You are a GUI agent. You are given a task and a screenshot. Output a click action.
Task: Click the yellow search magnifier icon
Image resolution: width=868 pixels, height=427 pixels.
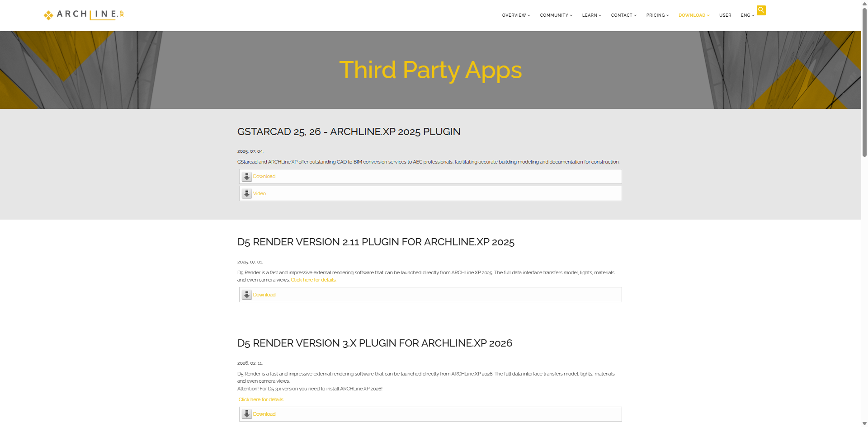761,10
